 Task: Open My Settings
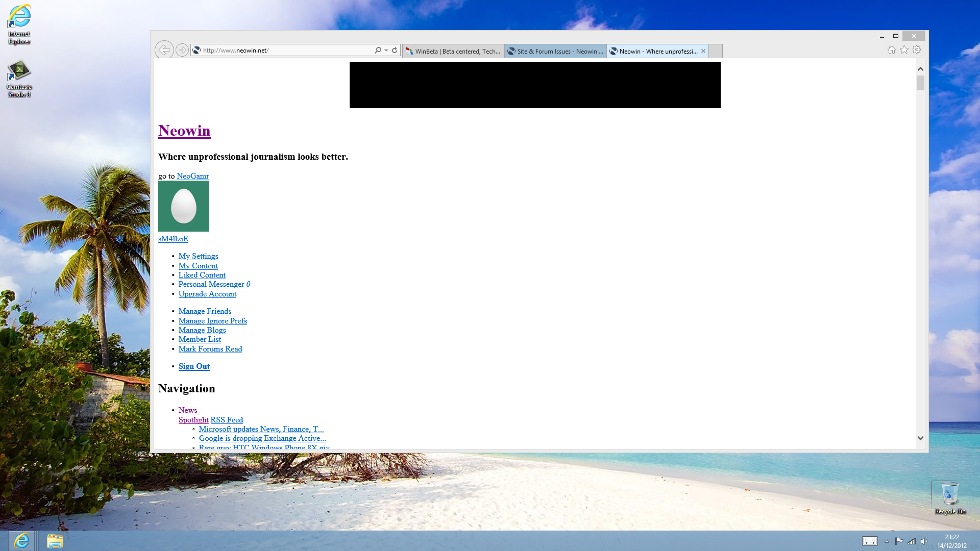click(x=198, y=256)
